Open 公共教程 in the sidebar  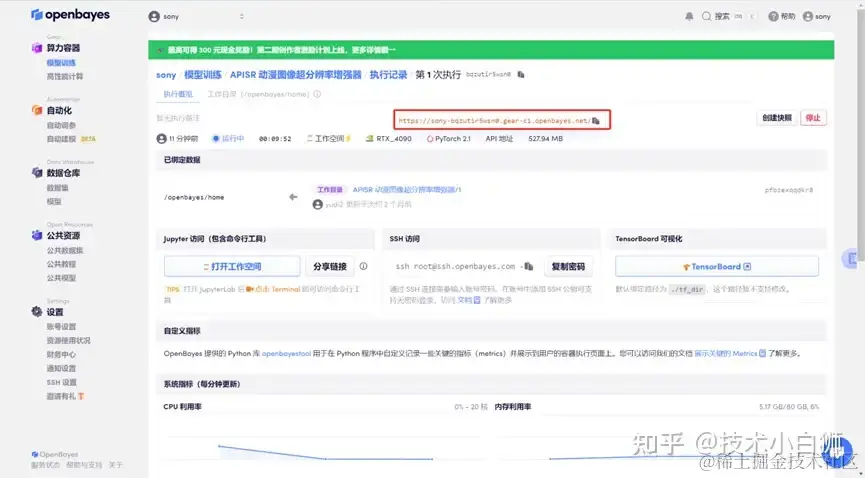61,264
